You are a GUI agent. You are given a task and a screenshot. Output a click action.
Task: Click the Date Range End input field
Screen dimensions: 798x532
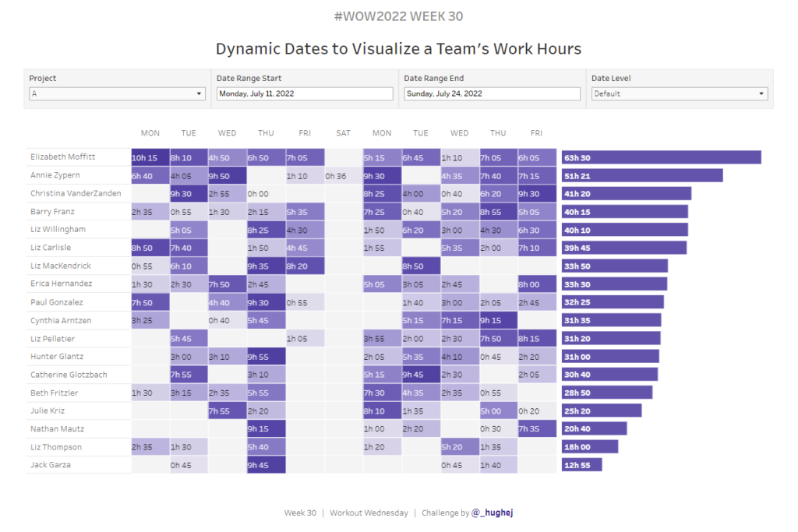[492, 93]
